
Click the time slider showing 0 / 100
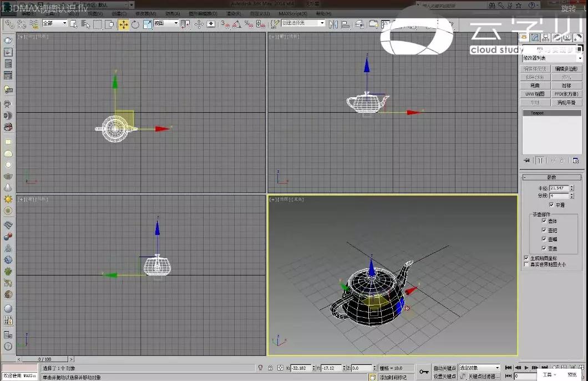pyautogui.click(x=45, y=359)
